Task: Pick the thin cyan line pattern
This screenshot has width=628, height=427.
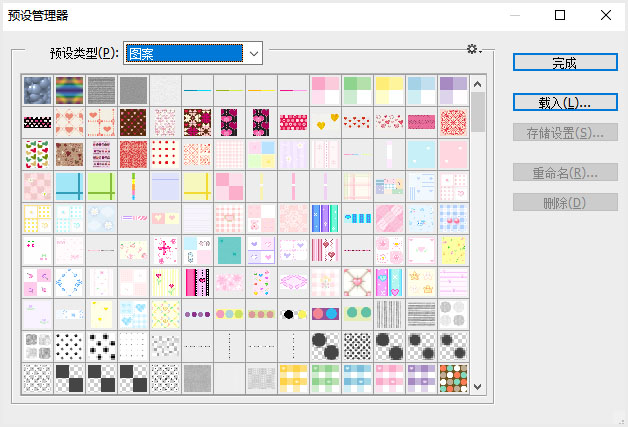Action: [197, 91]
